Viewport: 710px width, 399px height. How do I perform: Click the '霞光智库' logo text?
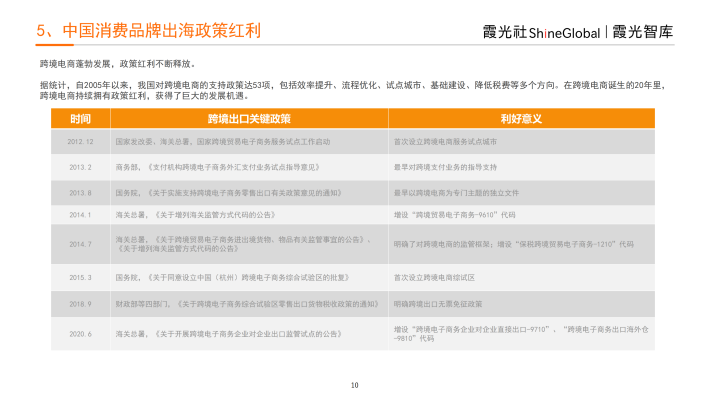pos(643,32)
